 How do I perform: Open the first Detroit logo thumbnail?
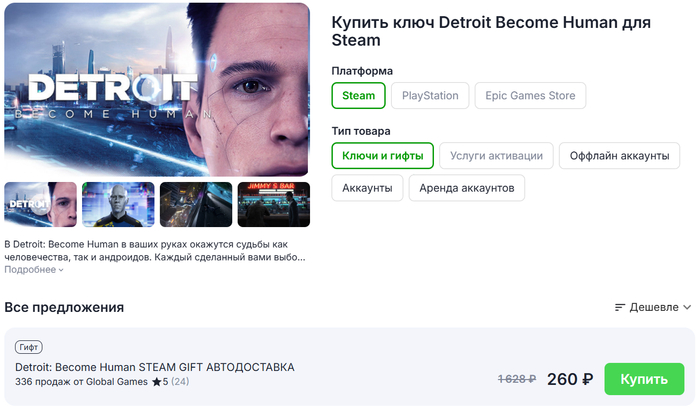(41, 204)
